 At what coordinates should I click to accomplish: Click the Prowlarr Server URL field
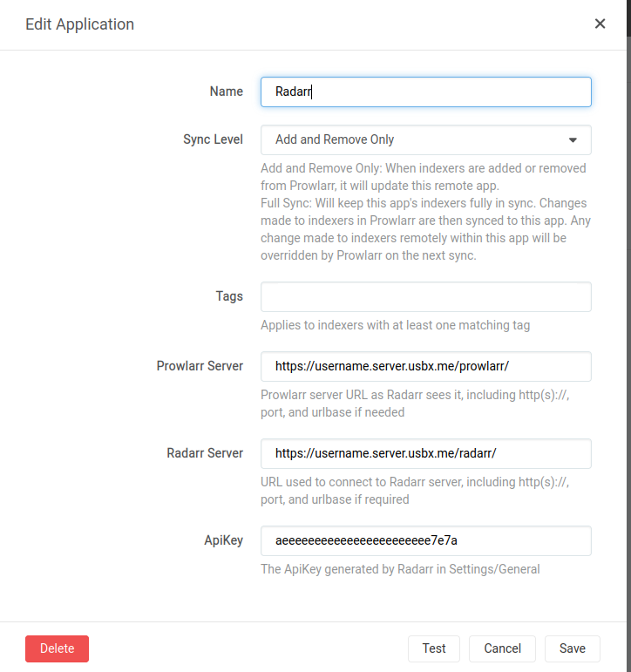coord(425,366)
